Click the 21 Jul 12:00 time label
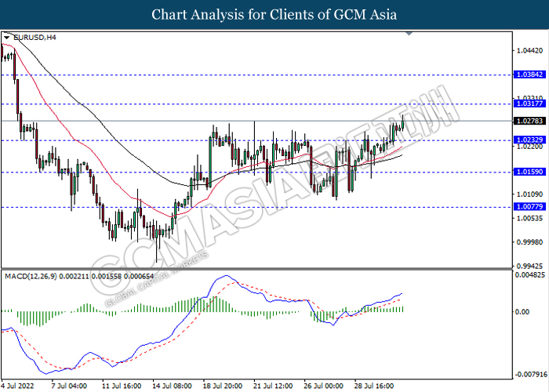 [273, 386]
